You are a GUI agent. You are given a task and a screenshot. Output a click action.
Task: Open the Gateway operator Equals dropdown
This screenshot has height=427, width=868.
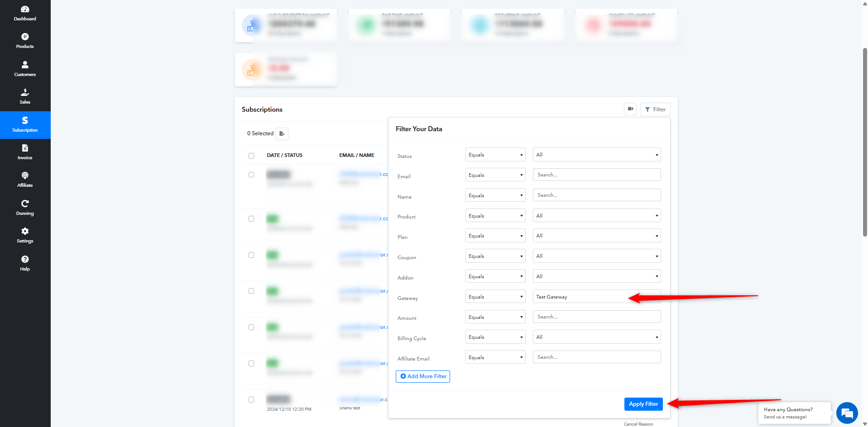point(495,297)
